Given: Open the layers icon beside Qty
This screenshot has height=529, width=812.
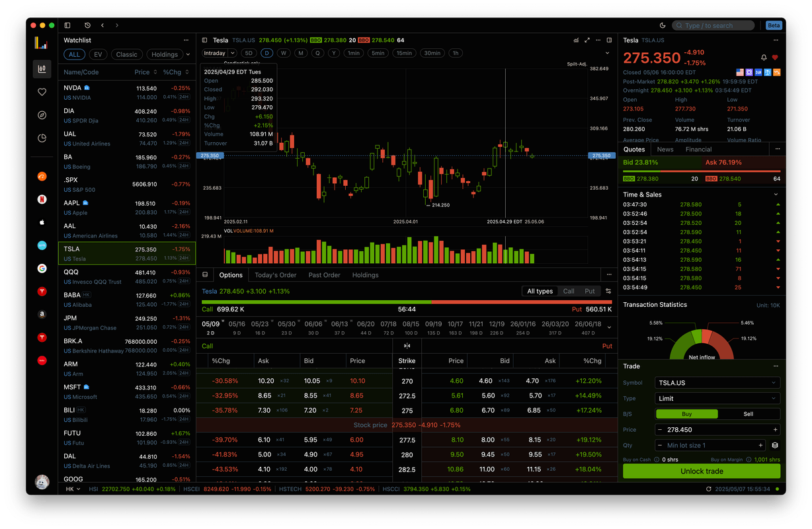Looking at the screenshot, I should [x=775, y=446].
